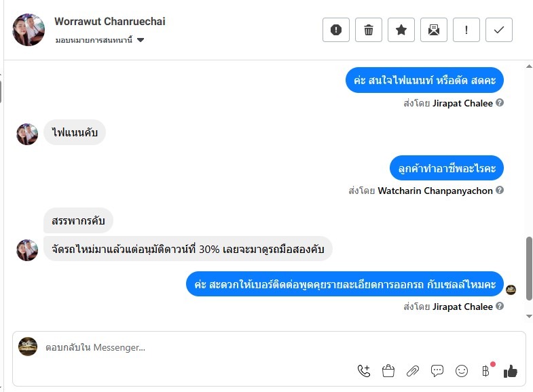Open Worrawut's header profile picture
The height and width of the screenshot is (392, 533).
click(x=29, y=30)
